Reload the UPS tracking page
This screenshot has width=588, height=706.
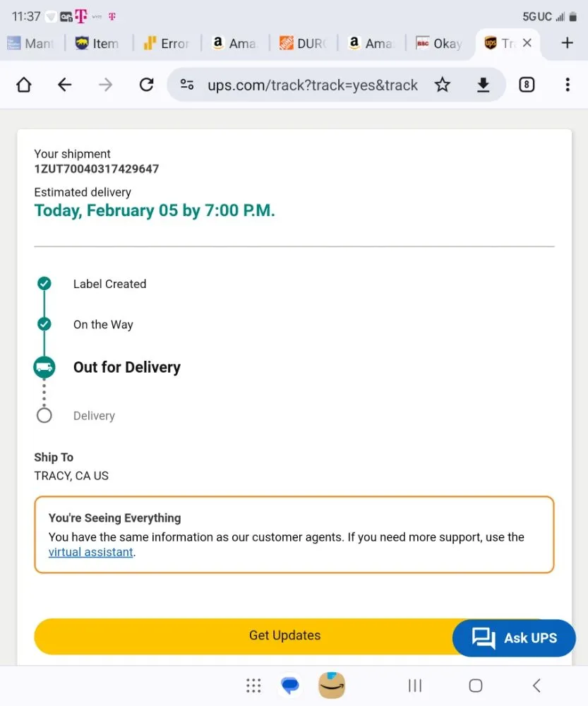pos(146,85)
